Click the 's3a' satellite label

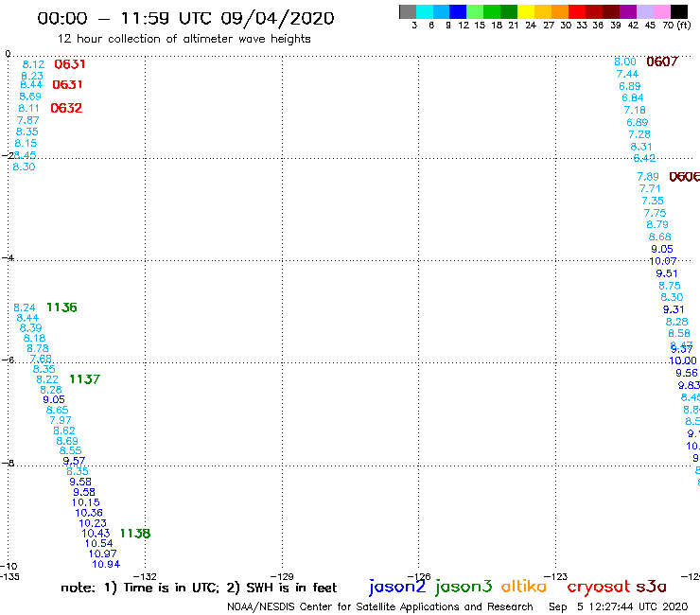click(651, 587)
